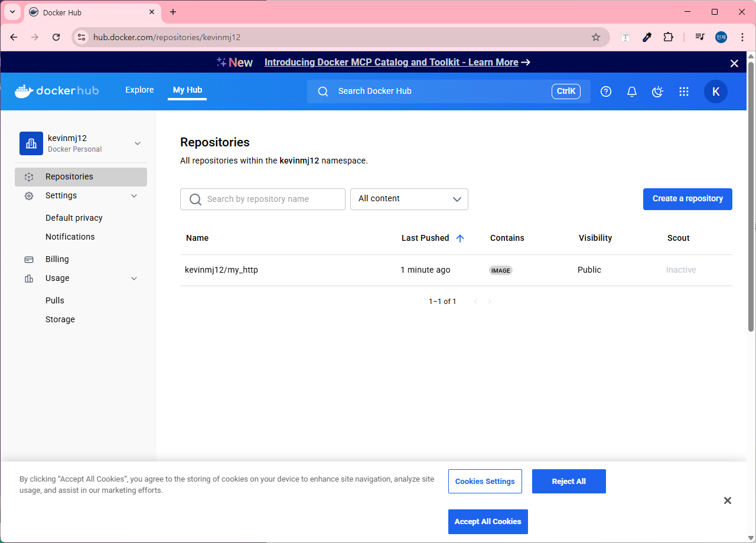Bookmark this page with the star icon
756x543 pixels.
pos(596,37)
